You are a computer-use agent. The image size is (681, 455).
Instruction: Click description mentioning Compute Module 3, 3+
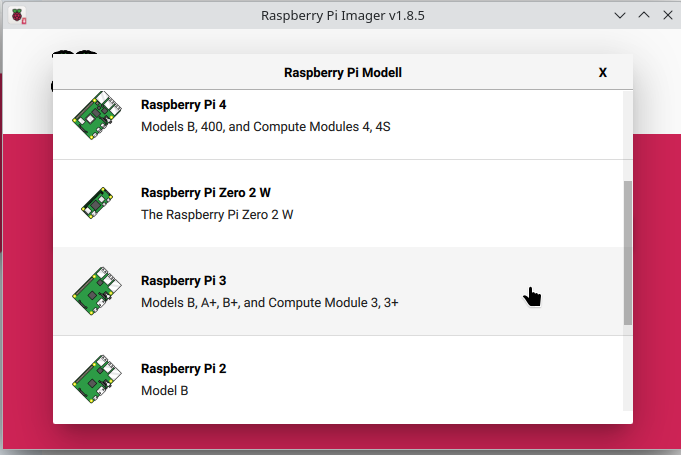point(270,302)
